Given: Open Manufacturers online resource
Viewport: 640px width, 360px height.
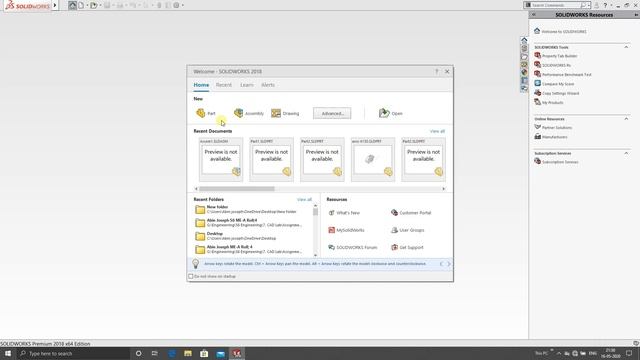Looking at the screenshot, I should 551,137.
